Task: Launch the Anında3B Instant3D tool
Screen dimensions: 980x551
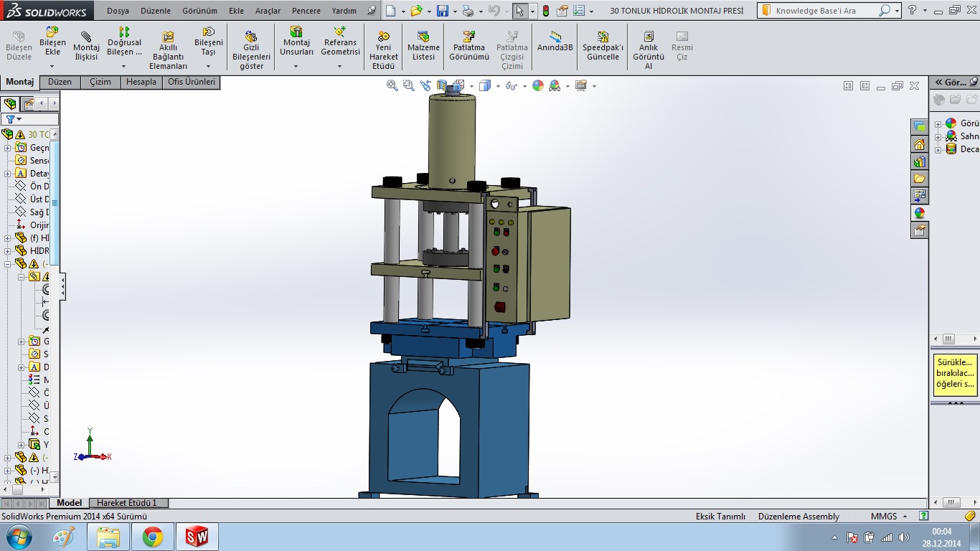Action: click(x=555, y=42)
